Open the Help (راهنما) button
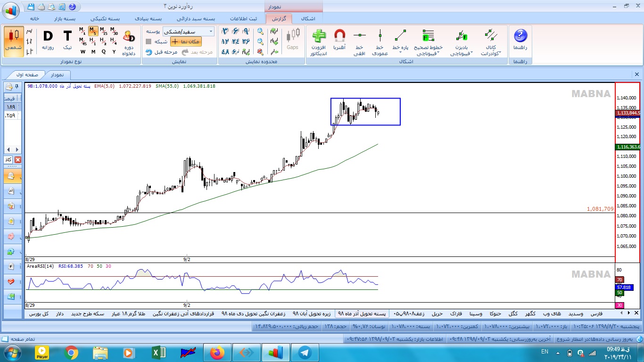The image size is (644, 362). 520,40
